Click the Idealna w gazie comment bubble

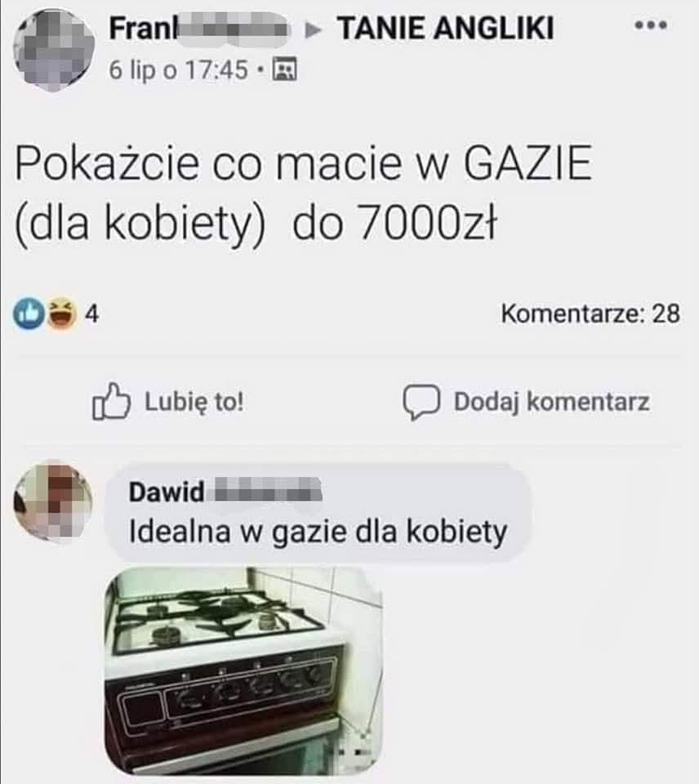[318, 513]
